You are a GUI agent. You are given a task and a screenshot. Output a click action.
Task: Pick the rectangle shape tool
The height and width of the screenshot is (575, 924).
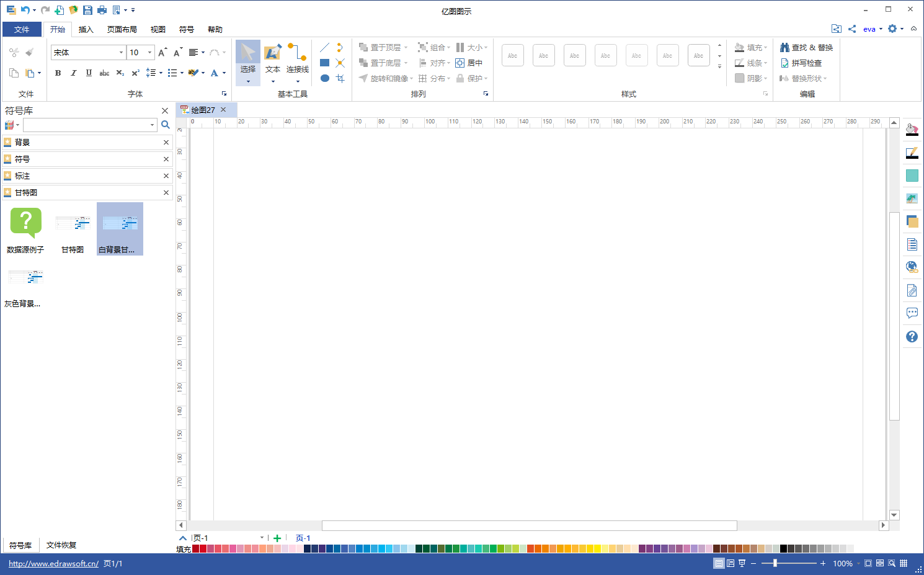coord(324,63)
